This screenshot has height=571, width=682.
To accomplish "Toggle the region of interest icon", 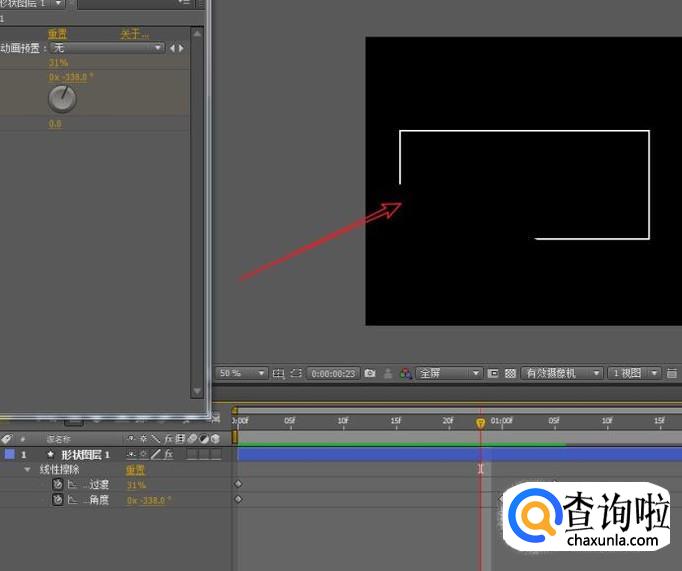I will (x=493, y=373).
